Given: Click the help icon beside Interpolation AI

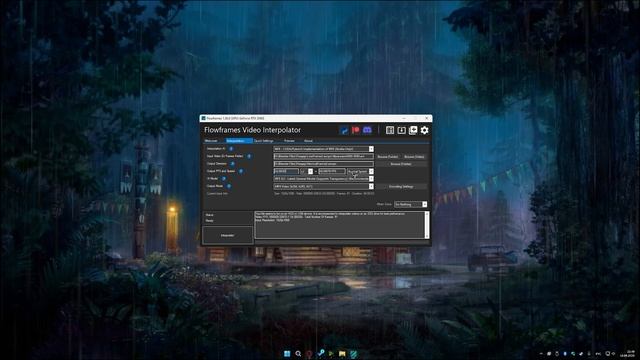Looking at the screenshot, I should point(231,149).
